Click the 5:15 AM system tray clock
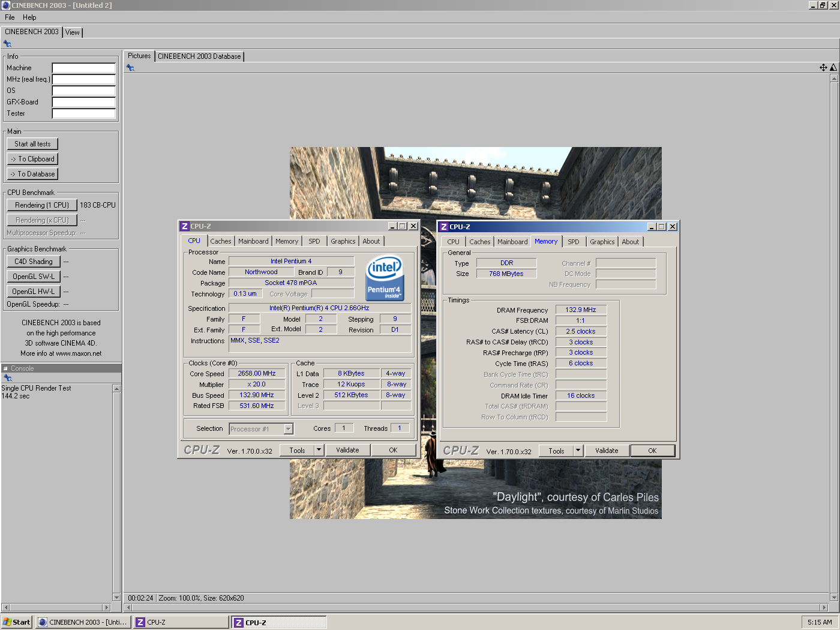Screen dimensions: 840x630 [x=820, y=622]
